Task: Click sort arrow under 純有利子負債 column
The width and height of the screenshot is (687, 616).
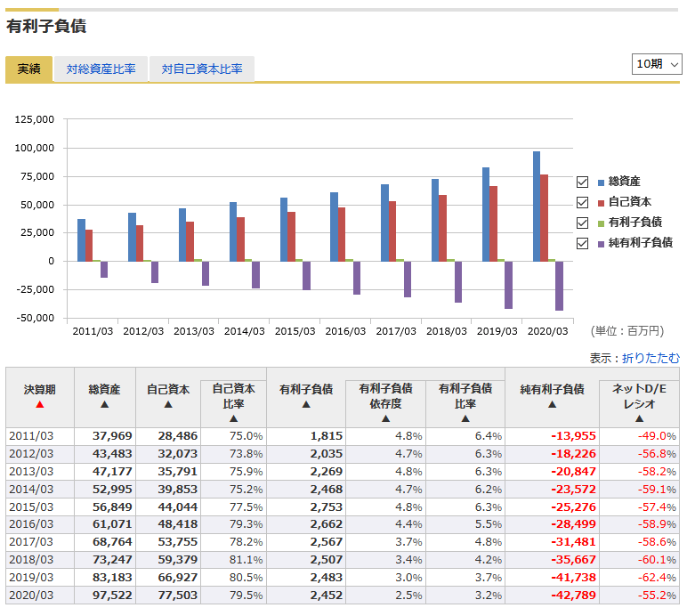Action: coord(552,404)
